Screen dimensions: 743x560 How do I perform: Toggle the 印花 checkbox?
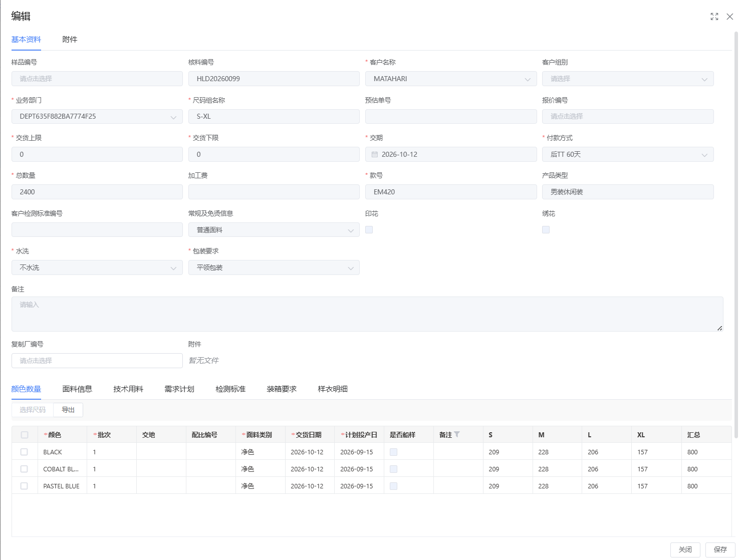(369, 229)
